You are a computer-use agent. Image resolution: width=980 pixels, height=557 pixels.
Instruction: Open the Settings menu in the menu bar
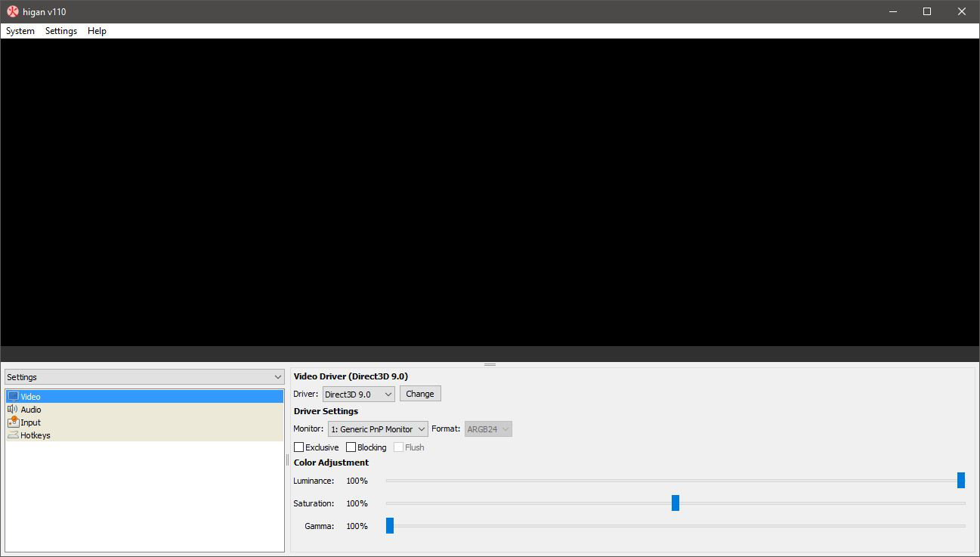pyautogui.click(x=61, y=31)
